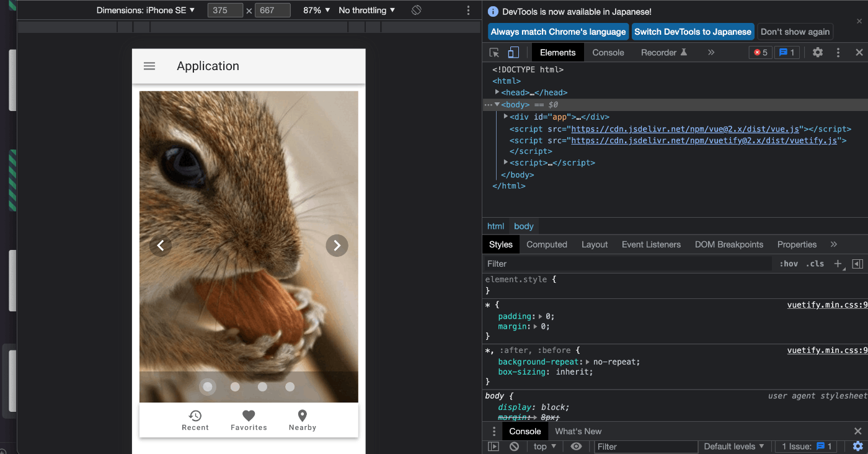This screenshot has width=868, height=454.
Task: Close the DevTools panel
Action: pos(859,53)
